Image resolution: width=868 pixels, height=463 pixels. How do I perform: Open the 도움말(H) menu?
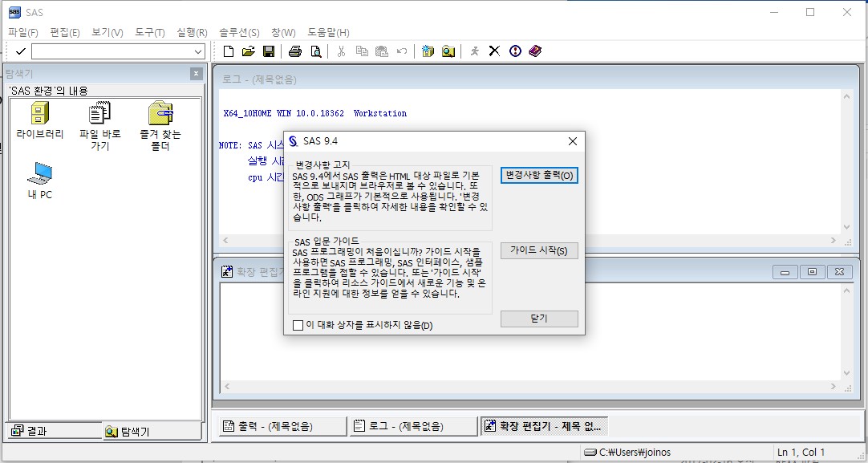click(x=328, y=33)
